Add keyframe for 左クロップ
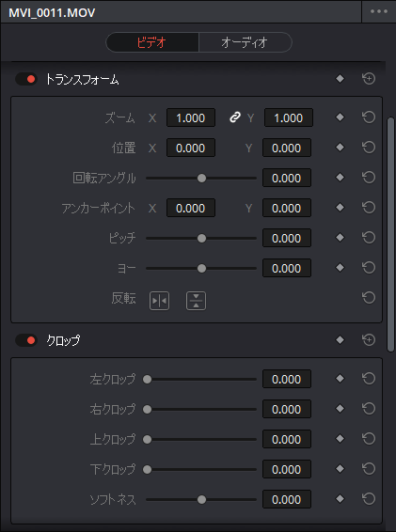Screen dimensions: 396x532 340,378
